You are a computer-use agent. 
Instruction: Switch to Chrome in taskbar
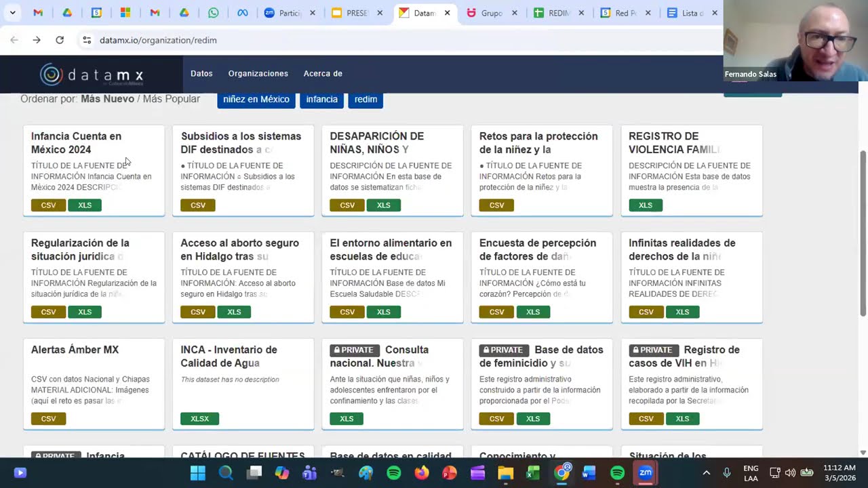click(561, 472)
